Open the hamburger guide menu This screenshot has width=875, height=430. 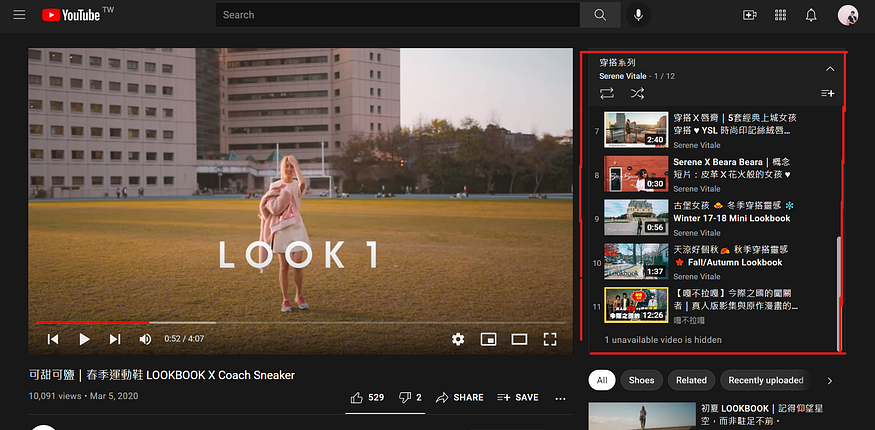click(20, 15)
